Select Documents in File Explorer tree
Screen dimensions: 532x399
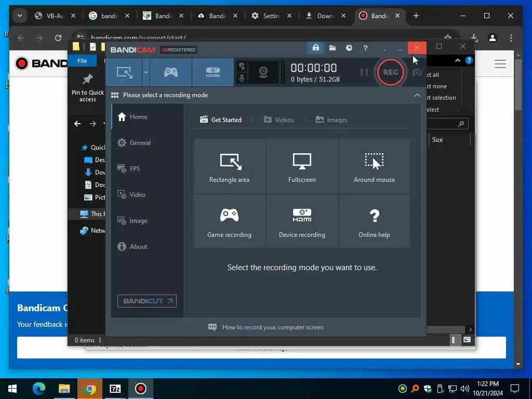pos(95,185)
